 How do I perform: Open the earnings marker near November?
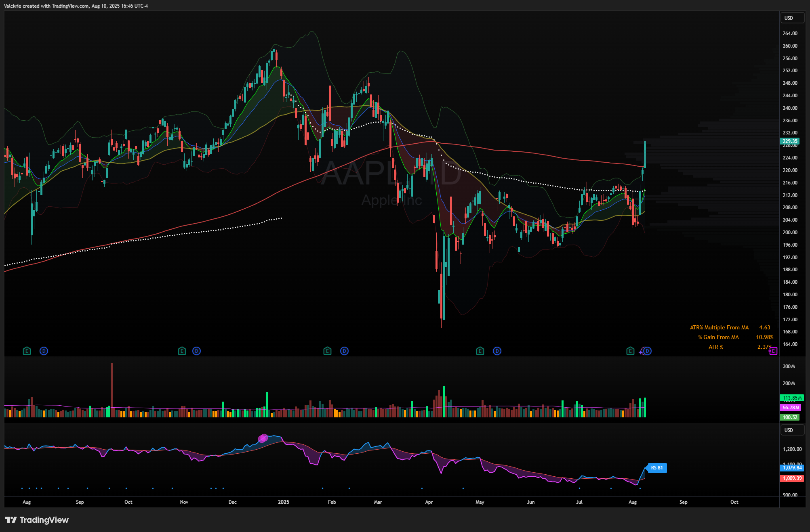click(182, 351)
